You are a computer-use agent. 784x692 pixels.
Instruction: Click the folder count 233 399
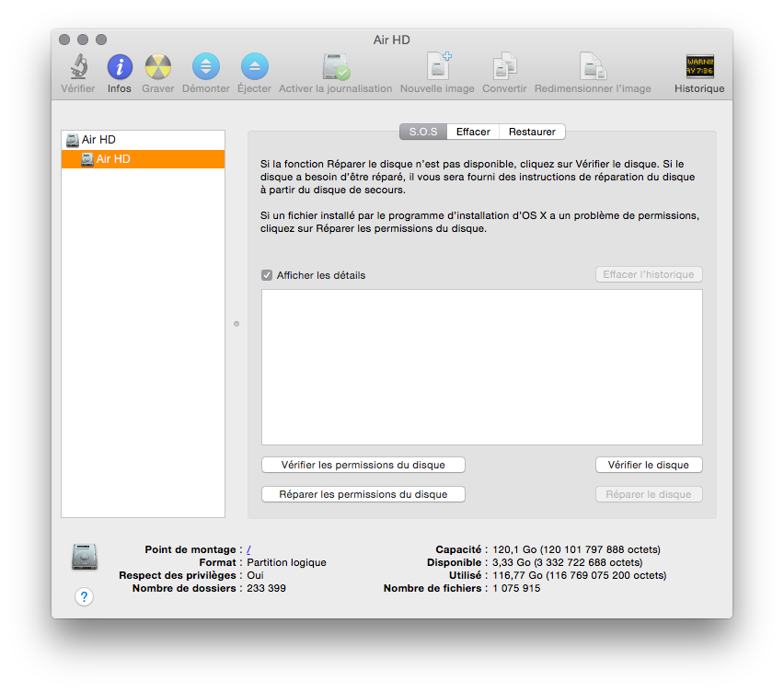[267, 589]
